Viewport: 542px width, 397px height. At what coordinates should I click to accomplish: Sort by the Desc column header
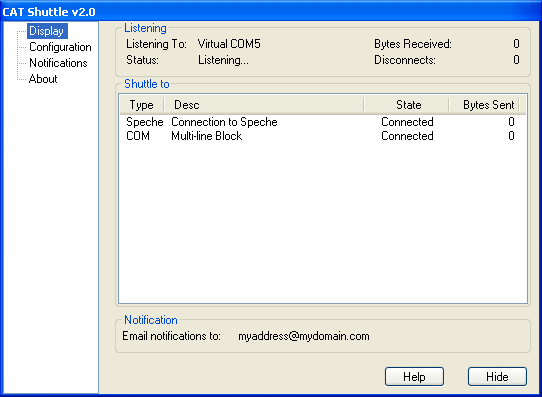coord(264,105)
